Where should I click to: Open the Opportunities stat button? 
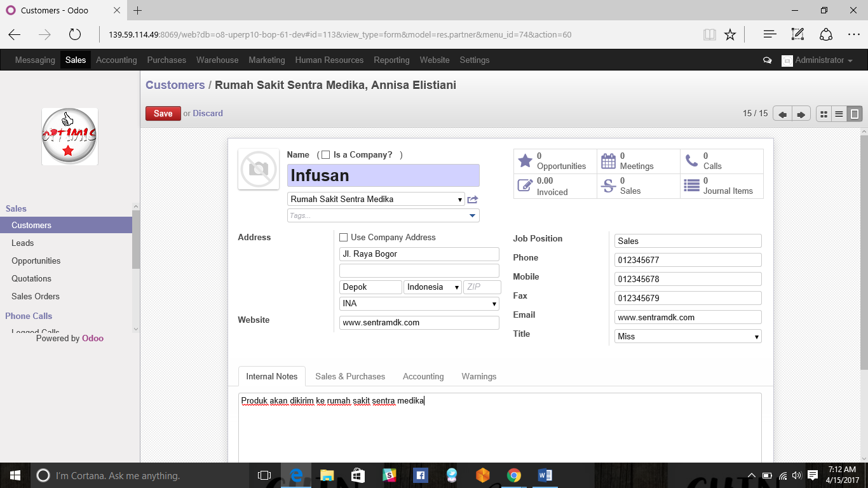click(x=555, y=161)
